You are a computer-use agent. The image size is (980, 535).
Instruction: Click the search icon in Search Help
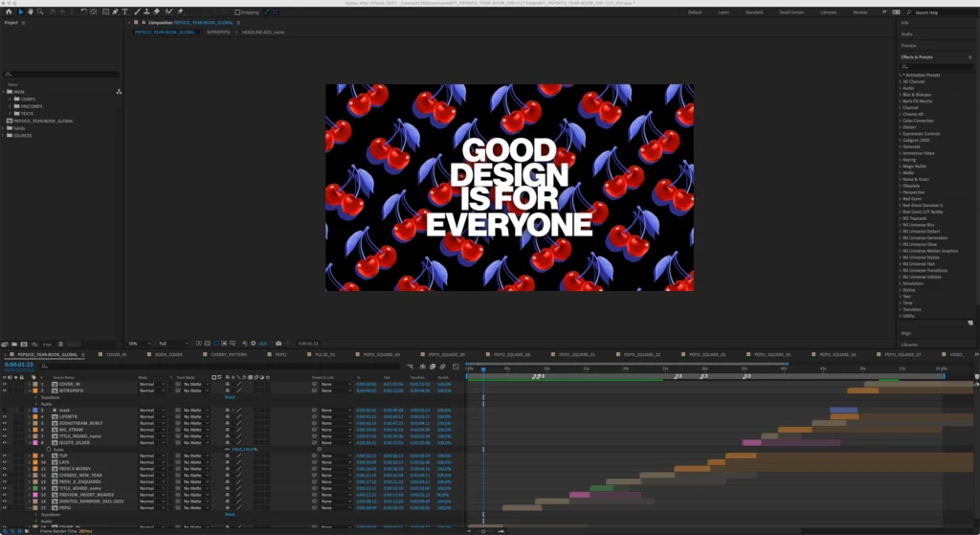point(909,11)
